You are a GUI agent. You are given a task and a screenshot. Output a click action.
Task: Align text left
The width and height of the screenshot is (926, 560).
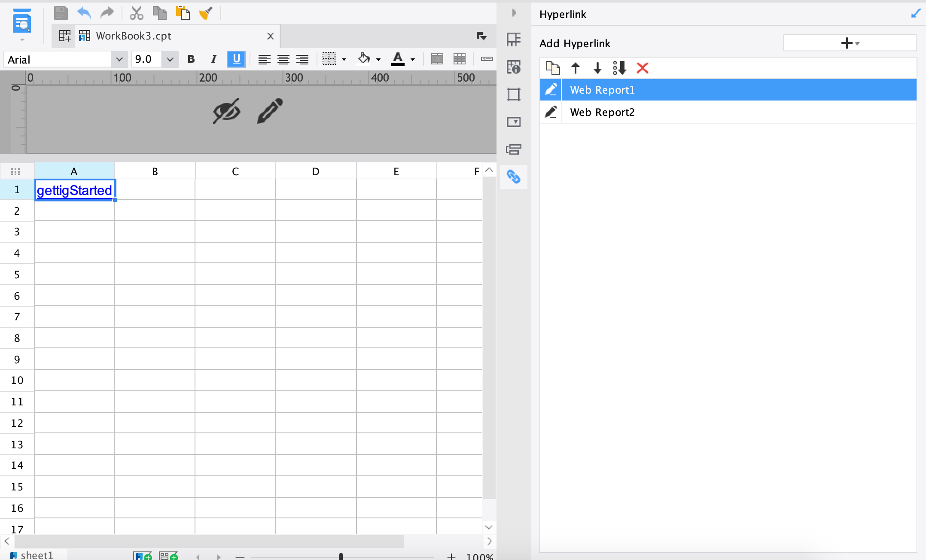point(264,59)
